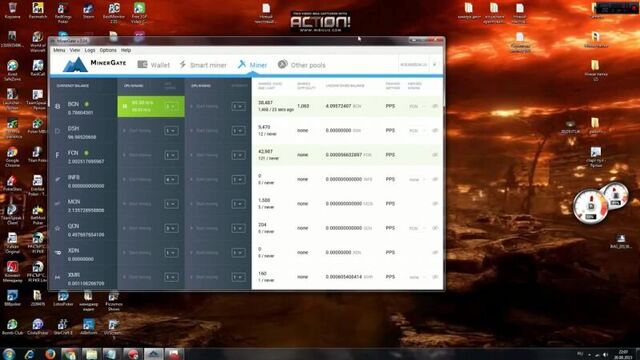Viewport: 640px width, 360px height.
Task: Click the MinerGate taskbar icon
Action: [x=153, y=354]
